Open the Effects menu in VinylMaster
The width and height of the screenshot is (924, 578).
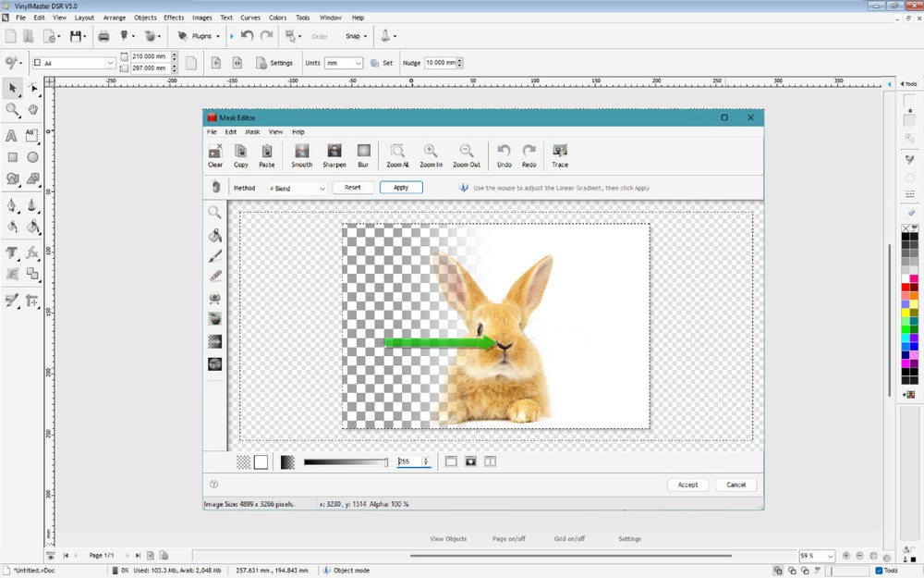click(174, 17)
